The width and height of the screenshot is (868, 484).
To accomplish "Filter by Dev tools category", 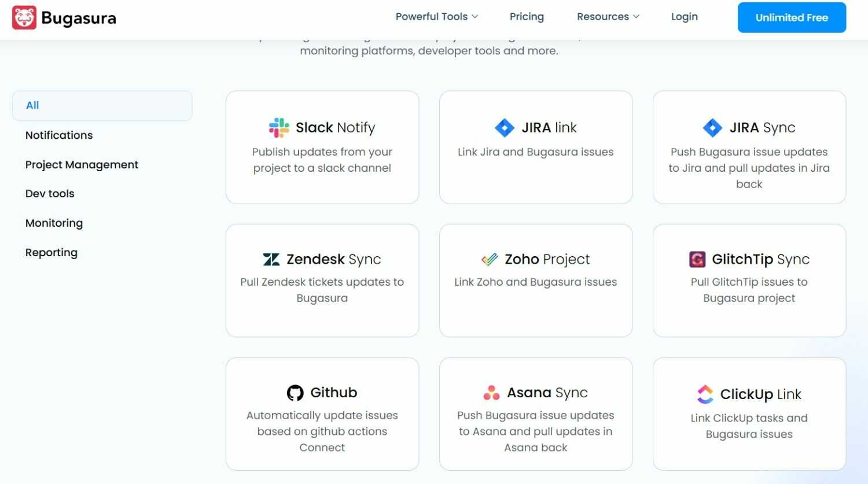I will tap(50, 194).
